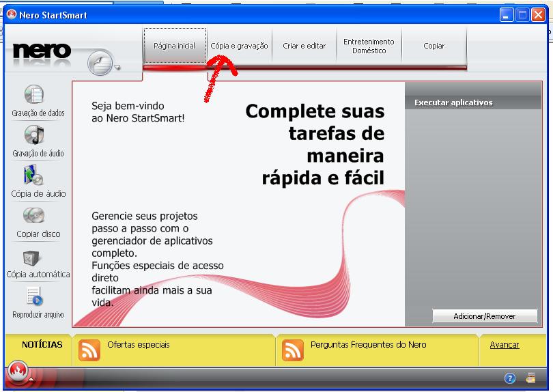This screenshot has width=553, height=392.
Task: Minimize the Nero StartSmart window
Action: (507, 15)
